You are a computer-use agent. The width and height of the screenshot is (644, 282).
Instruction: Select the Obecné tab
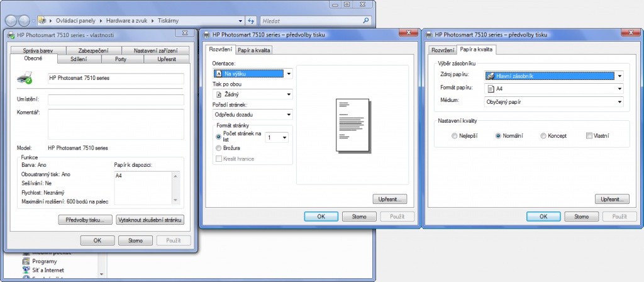[x=33, y=59]
